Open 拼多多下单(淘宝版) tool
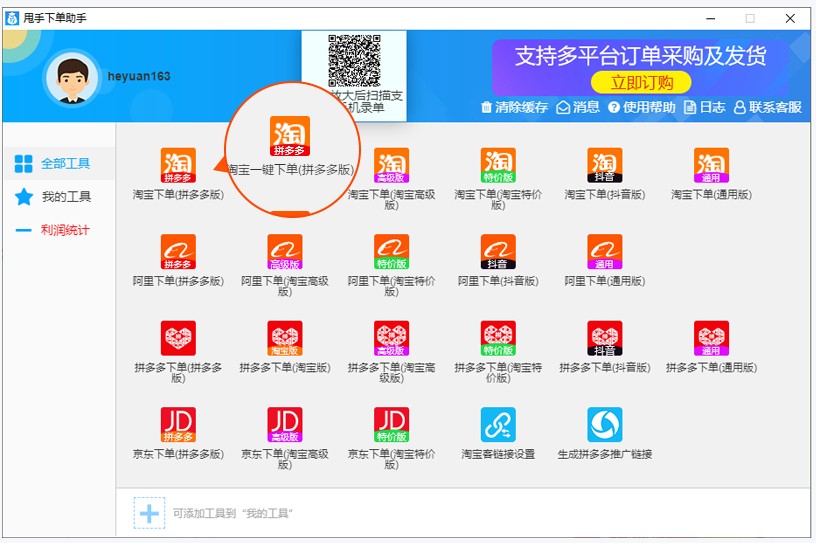This screenshot has height=543, width=816. (x=285, y=338)
